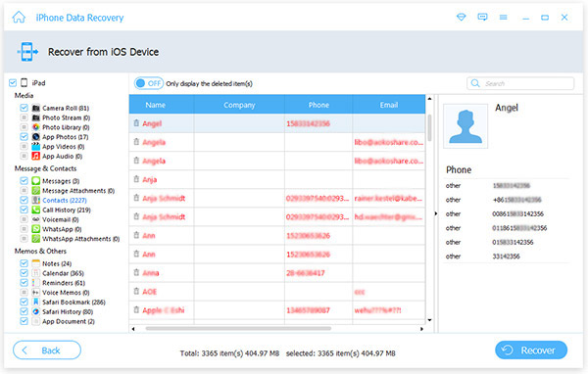
Task: Collapse the detail panel with arrow handle
Action: [x=436, y=213]
